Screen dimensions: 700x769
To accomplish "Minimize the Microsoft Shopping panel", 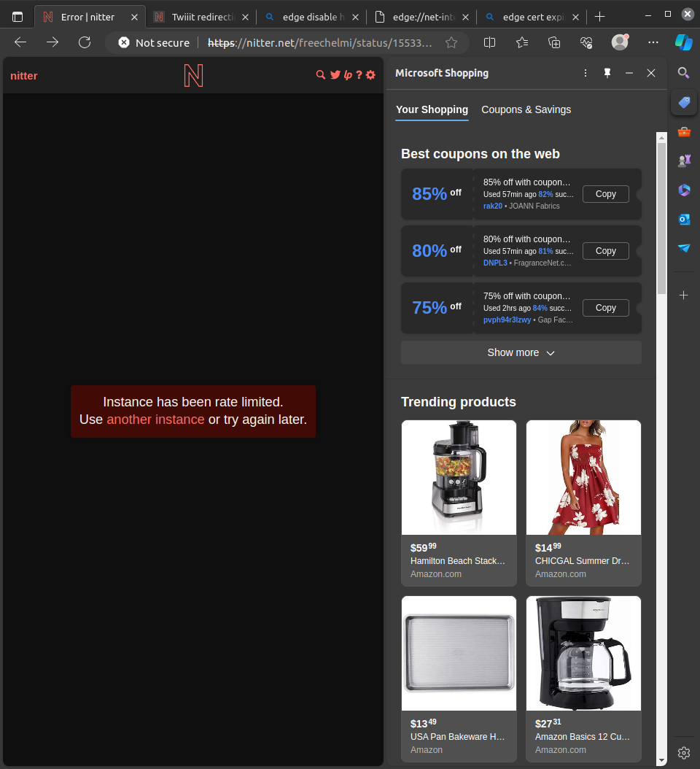I will click(x=629, y=73).
